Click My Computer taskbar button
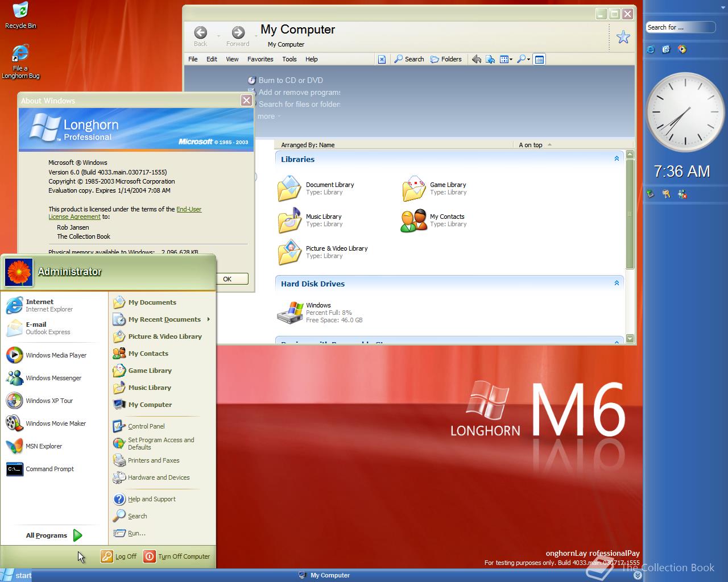The image size is (728, 582). (x=324, y=575)
